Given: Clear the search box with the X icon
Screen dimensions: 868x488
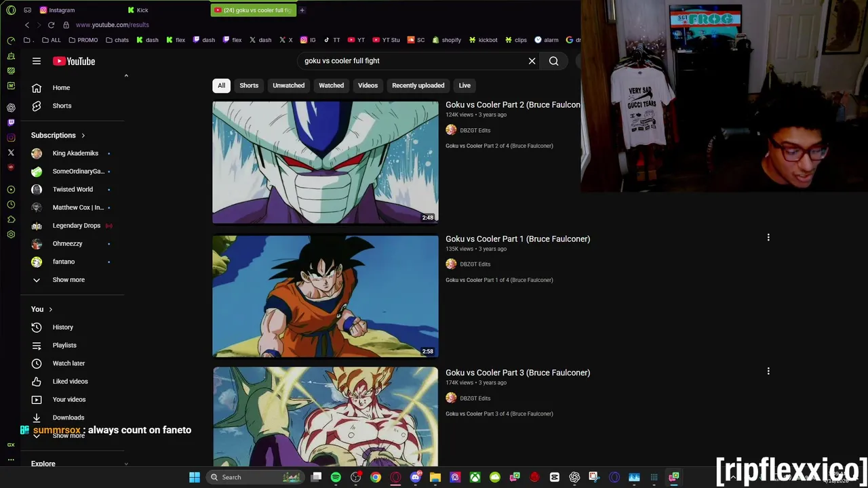Looking at the screenshot, I should 532,61.
